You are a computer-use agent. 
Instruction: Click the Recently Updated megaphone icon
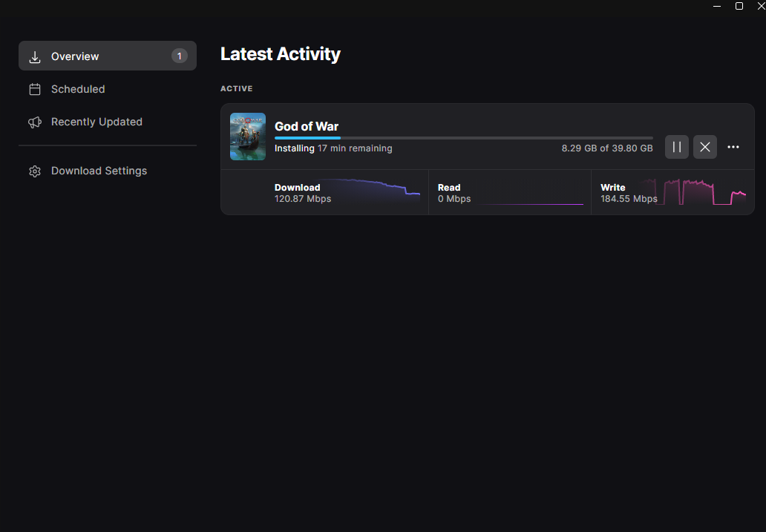coord(35,122)
